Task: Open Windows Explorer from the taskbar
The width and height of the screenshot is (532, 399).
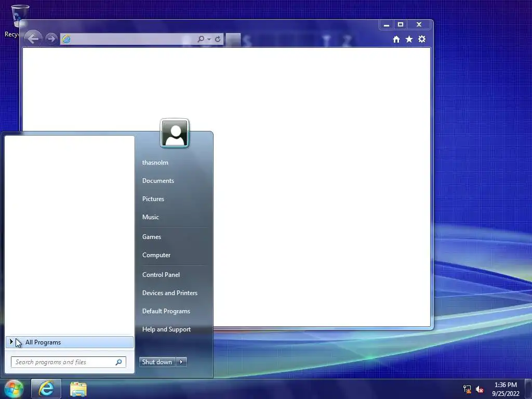Action: click(78, 389)
